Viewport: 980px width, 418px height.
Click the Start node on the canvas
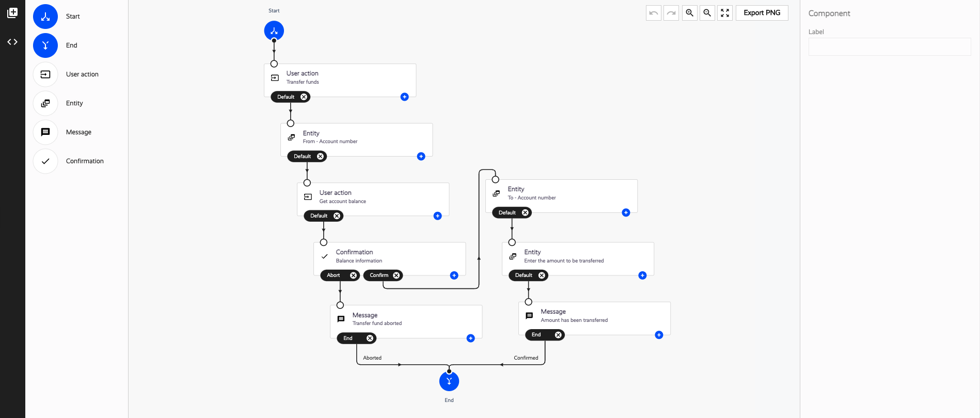click(274, 30)
